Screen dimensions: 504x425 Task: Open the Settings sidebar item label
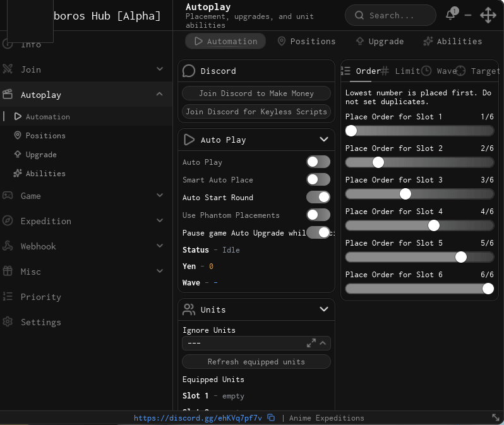(41, 322)
